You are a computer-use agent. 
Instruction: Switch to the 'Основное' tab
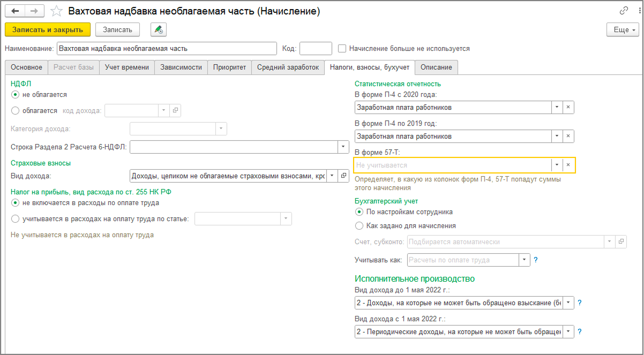click(26, 67)
